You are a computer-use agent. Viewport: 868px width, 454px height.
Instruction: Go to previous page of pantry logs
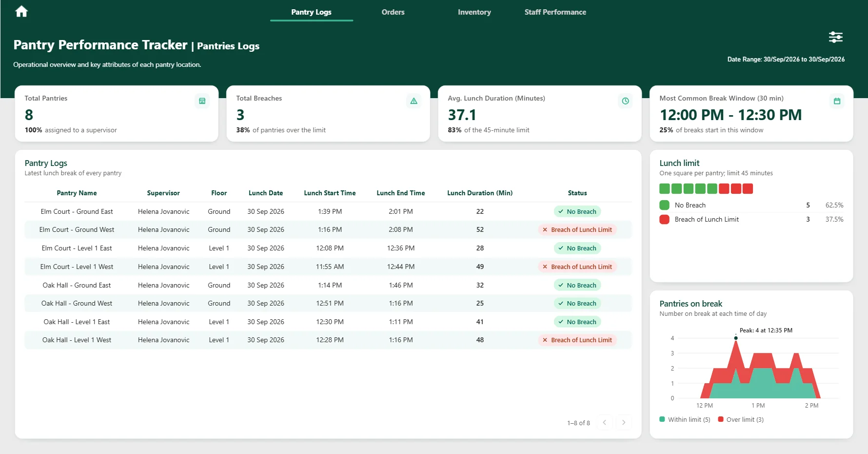pos(605,422)
